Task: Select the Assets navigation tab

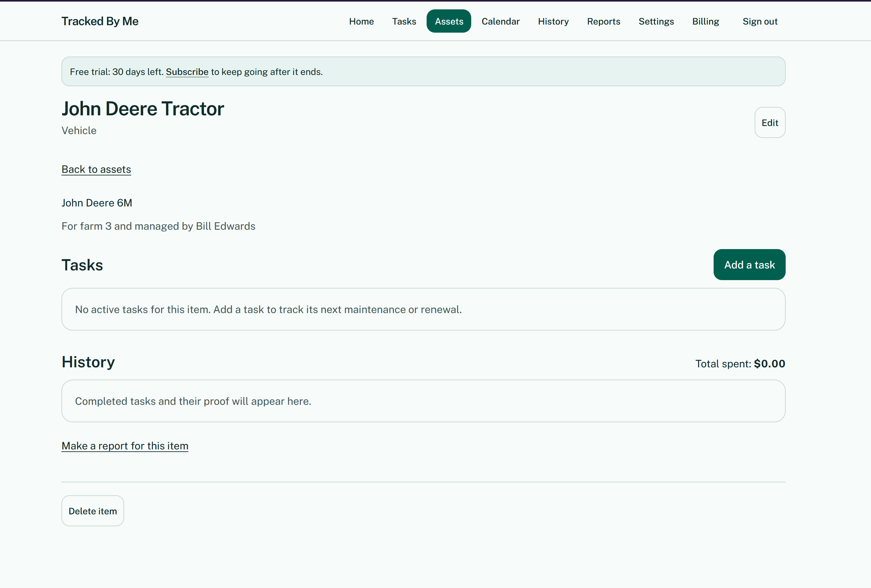Action: (449, 21)
